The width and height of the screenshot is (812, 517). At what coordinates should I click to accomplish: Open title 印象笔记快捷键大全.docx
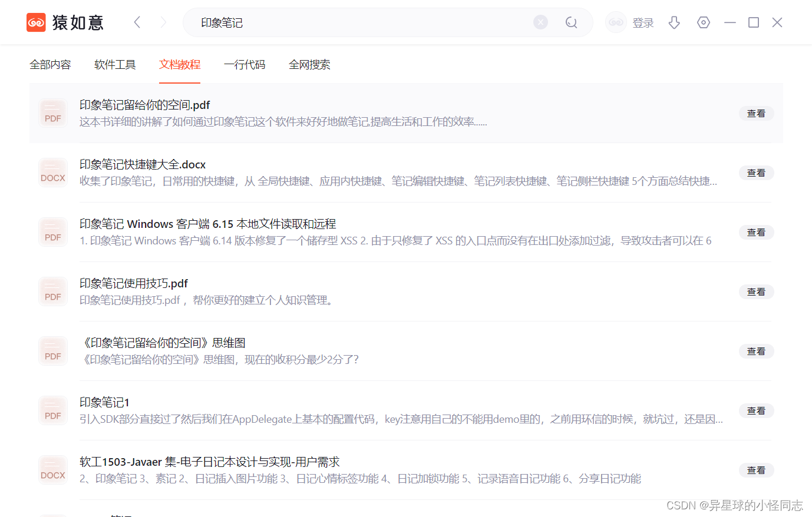point(143,164)
